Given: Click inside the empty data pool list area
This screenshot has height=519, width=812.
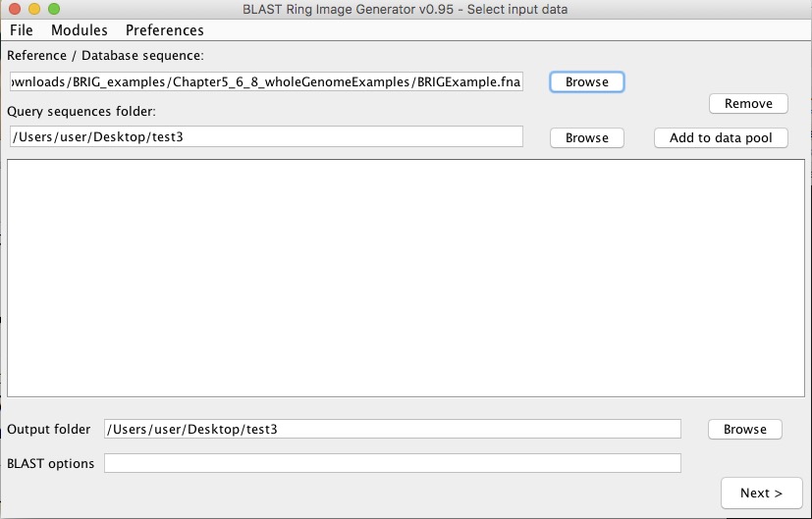Looking at the screenshot, I should [x=406, y=278].
